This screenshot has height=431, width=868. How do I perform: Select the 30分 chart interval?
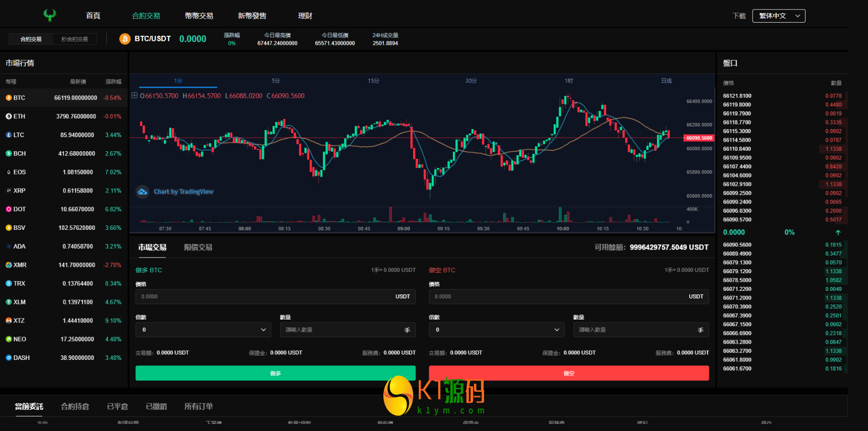[x=471, y=81]
